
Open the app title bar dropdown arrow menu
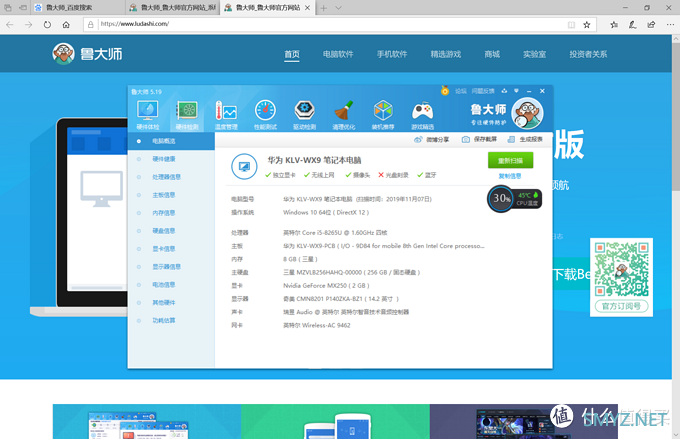pos(516,91)
